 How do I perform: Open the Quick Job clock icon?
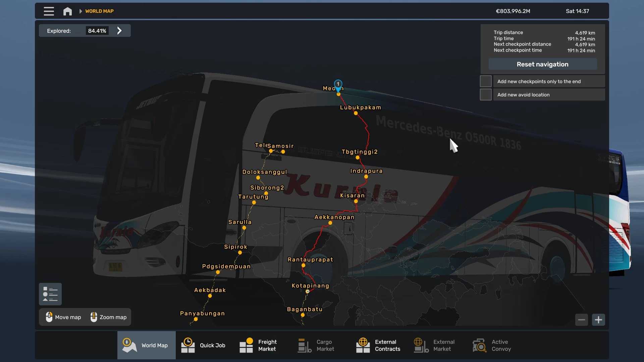pos(188,345)
